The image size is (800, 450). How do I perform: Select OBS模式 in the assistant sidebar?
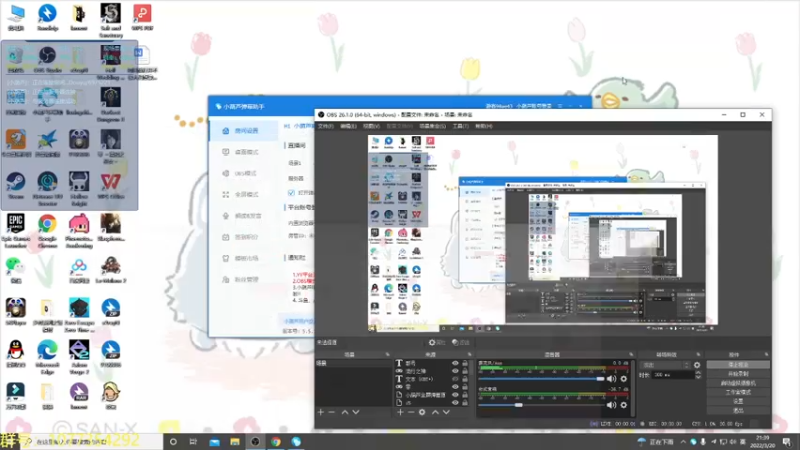click(x=244, y=173)
